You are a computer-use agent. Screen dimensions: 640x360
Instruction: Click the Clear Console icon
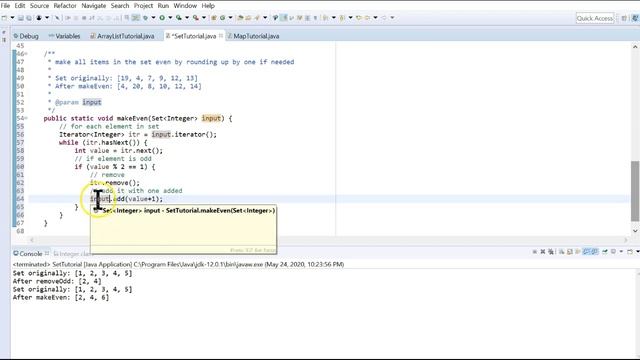(562, 251)
